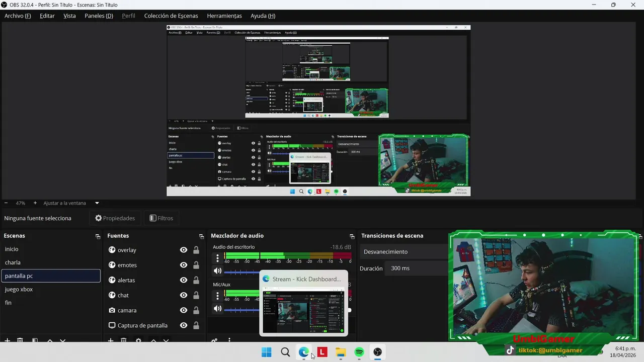
Task: Select the juego xbox scene
Action: [51, 289]
